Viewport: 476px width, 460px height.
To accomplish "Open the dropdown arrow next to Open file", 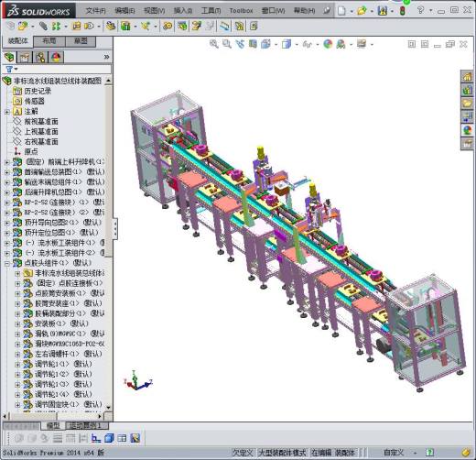I will pyautogui.click(x=372, y=11).
